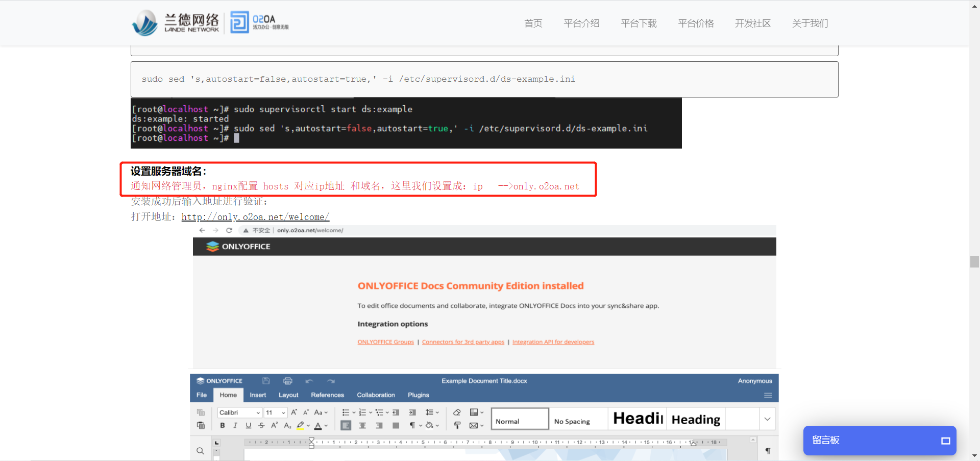Go to 平台下载 in site navigation

[x=639, y=23]
